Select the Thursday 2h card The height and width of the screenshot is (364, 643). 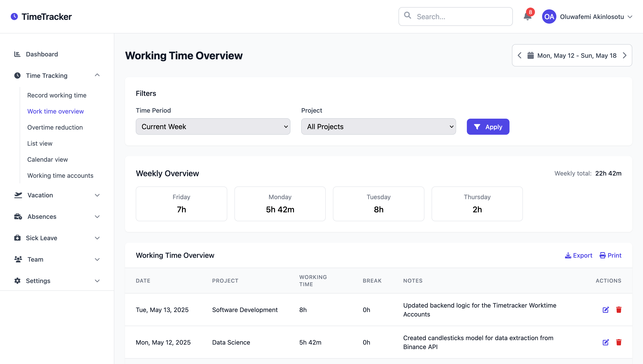pos(477,204)
